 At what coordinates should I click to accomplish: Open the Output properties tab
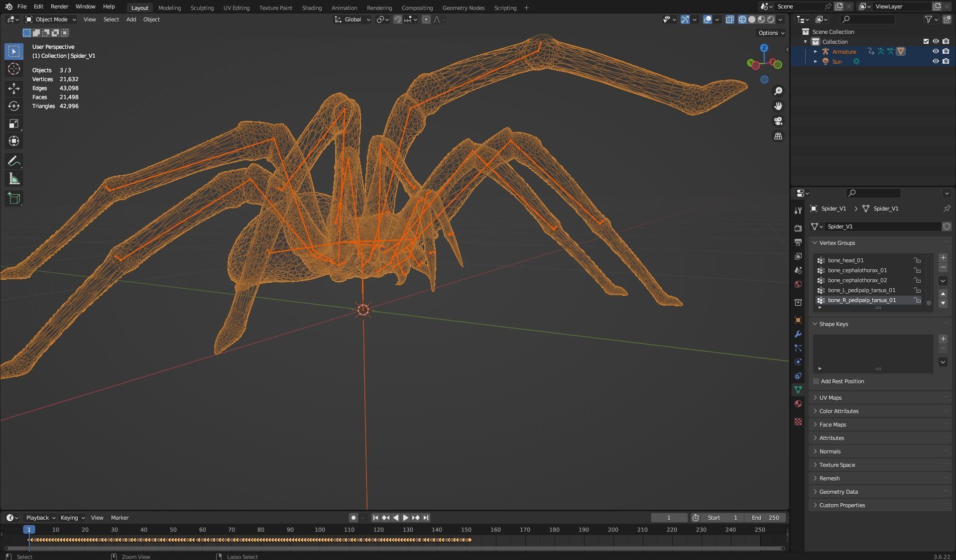click(798, 242)
